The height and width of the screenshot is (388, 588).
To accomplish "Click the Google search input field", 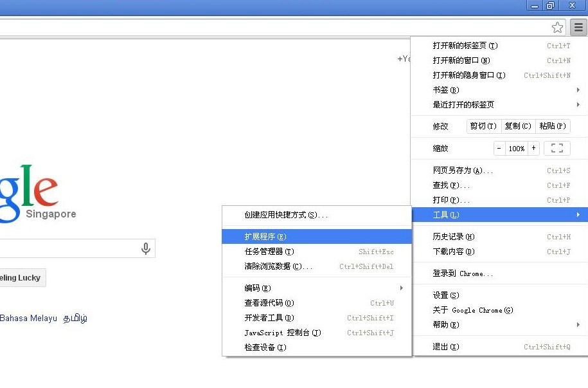I will click(64, 248).
